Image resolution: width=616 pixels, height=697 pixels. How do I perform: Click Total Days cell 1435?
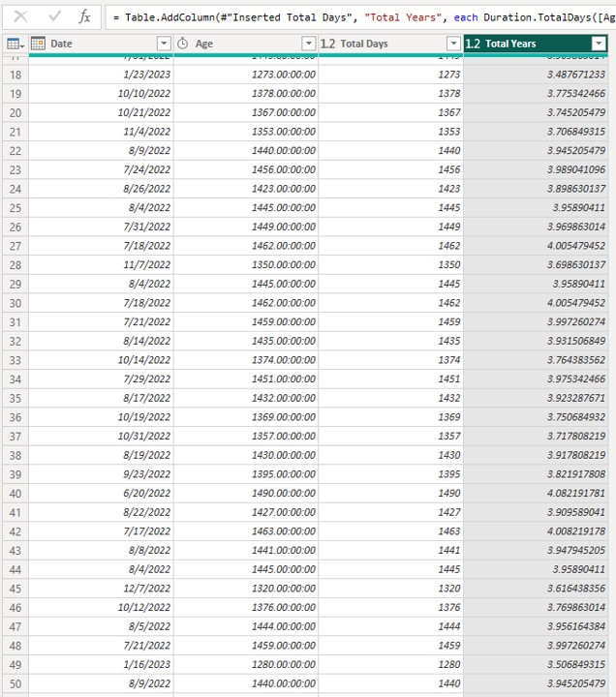(x=390, y=341)
